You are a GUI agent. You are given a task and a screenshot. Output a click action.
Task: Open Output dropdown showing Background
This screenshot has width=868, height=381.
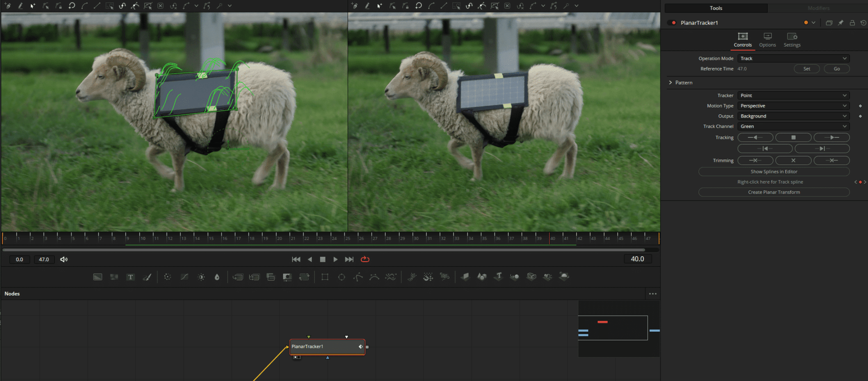[793, 116]
